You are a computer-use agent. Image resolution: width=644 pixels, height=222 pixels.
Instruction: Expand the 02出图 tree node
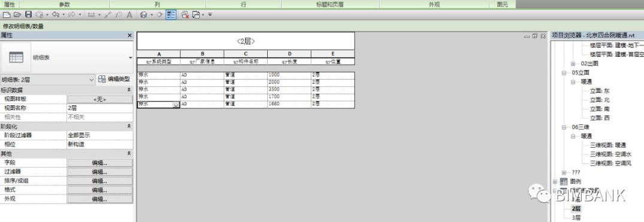(573, 63)
